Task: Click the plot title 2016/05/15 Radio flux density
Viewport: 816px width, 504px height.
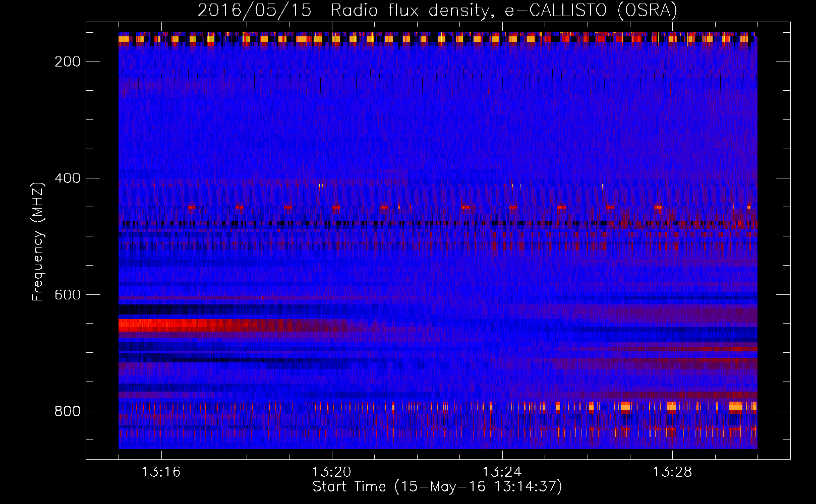Action: (x=437, y=11)
